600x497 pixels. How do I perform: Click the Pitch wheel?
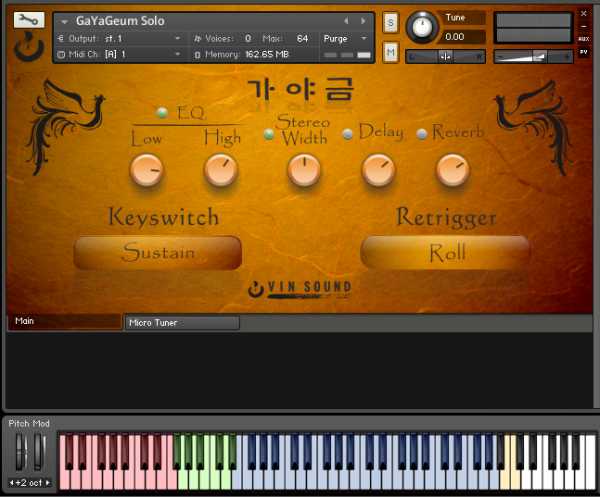(x=21, y=451)
